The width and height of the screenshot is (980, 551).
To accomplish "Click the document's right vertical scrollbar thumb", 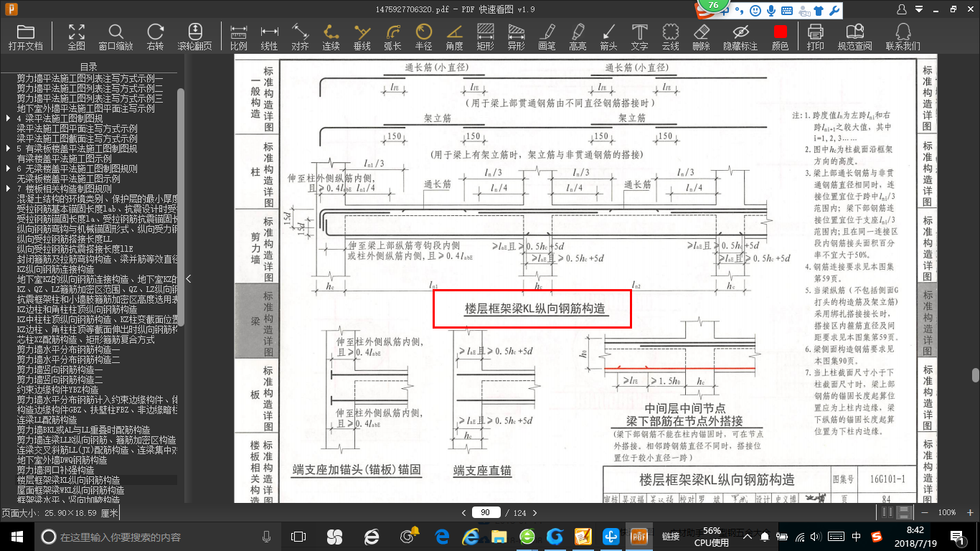I will tap(975, 375).
